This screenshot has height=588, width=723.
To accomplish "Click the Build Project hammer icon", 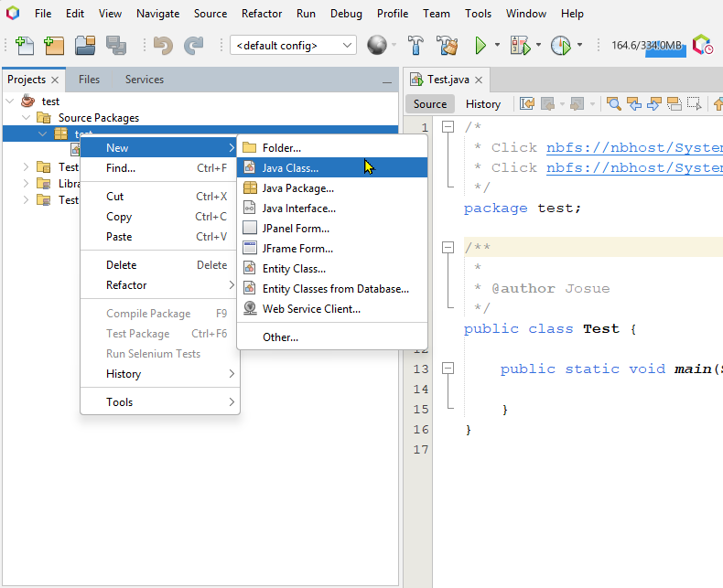I will click(x=415, y=45).
